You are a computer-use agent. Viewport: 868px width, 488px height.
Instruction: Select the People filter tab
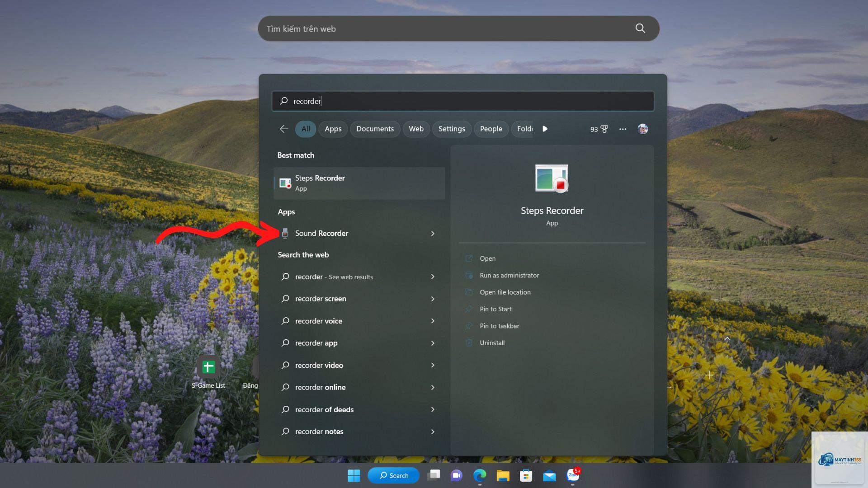[x=491, y=129]
